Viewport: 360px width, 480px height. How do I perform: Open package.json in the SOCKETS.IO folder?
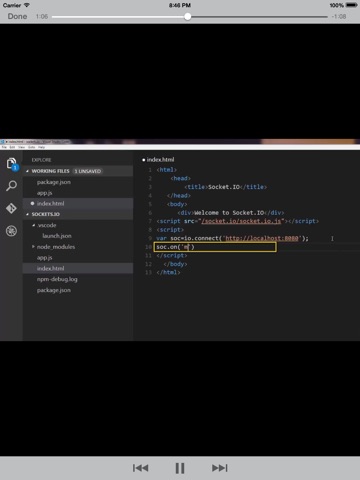[x=54, y=290]
